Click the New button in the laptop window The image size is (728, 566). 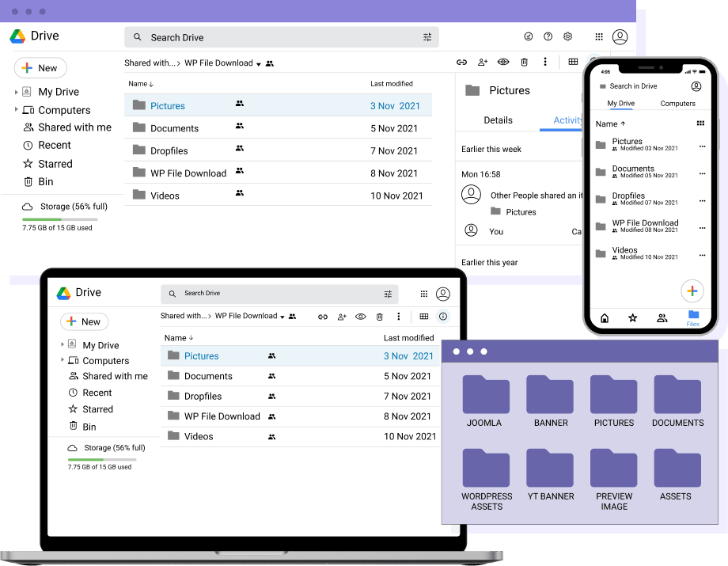point(84,321)
